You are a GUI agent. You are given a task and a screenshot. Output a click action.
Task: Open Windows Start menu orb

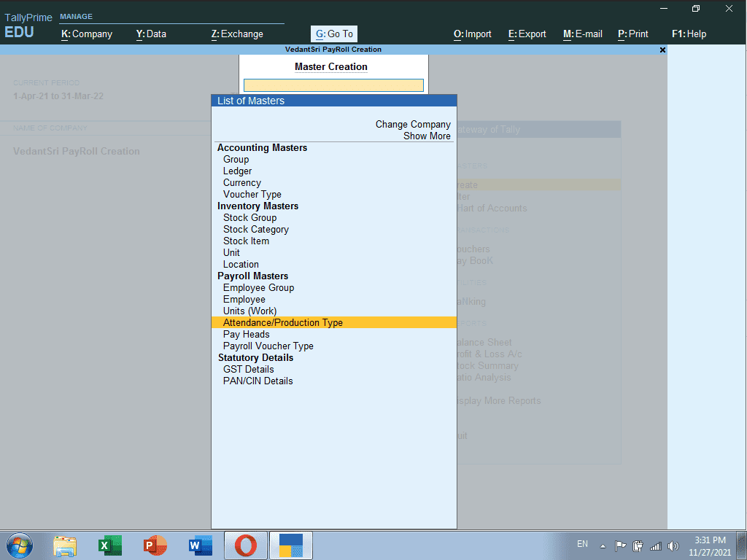20,545
